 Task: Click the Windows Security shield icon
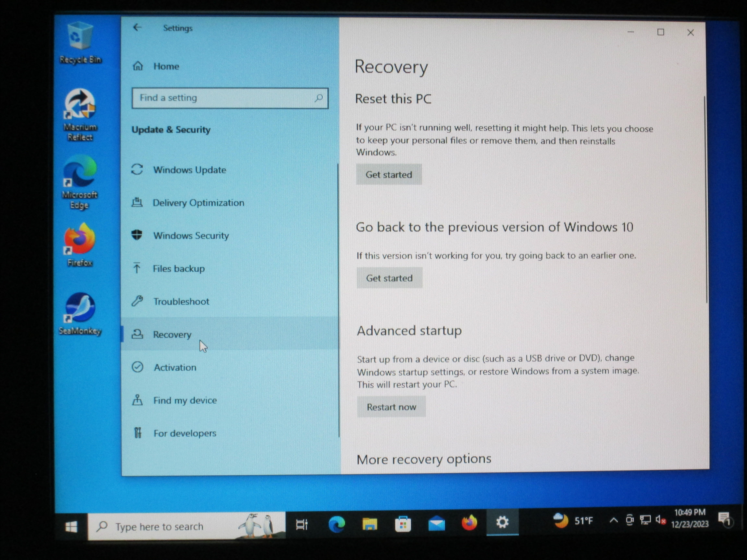coord(137,235)
